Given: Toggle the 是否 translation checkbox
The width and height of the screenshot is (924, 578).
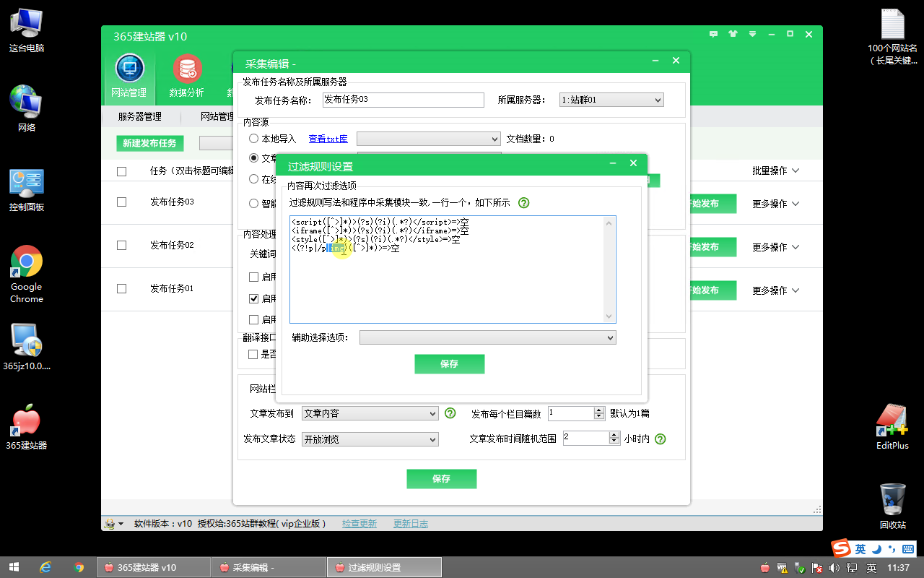Looking at the screenshot, I should tap(253, 354).
